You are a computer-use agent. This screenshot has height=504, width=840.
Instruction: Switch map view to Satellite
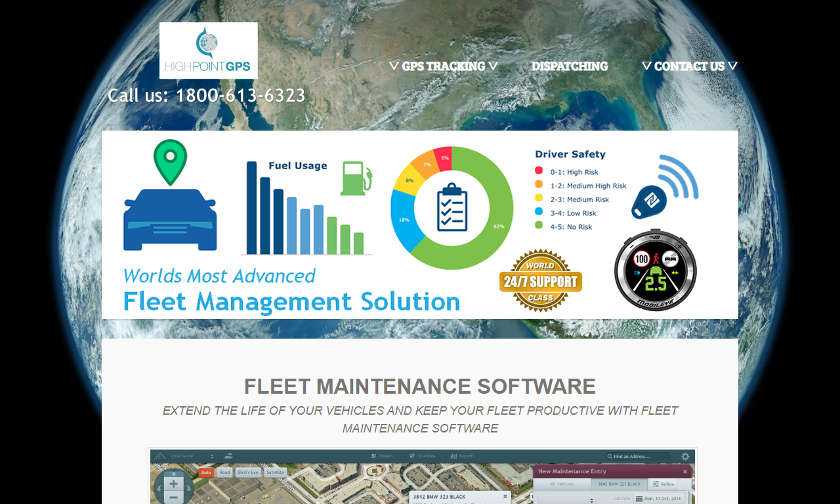(276, 472)
